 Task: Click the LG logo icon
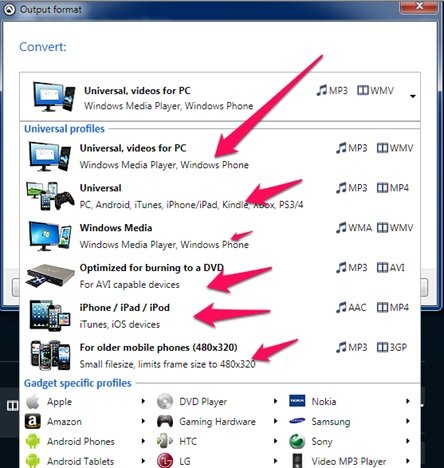165,461
